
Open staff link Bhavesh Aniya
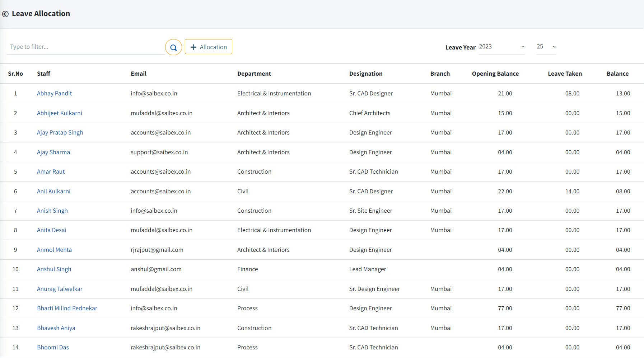[x=56, y=328]
